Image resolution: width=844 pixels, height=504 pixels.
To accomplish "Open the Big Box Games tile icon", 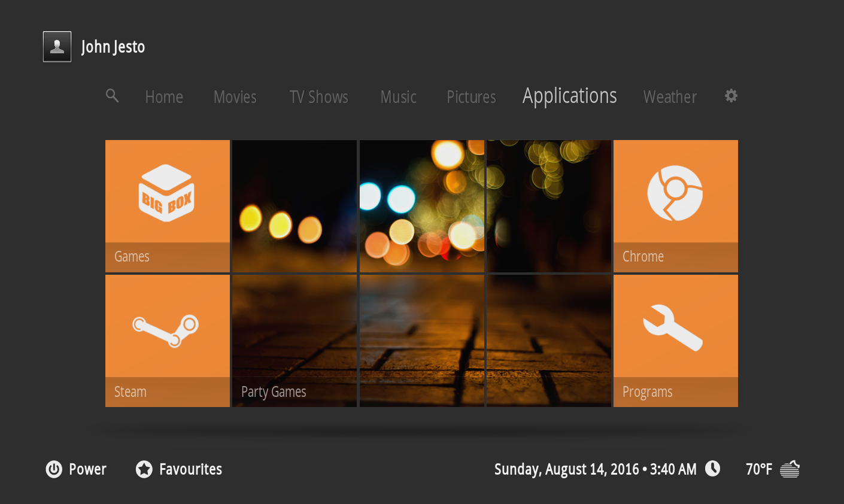I will point(167,193).
